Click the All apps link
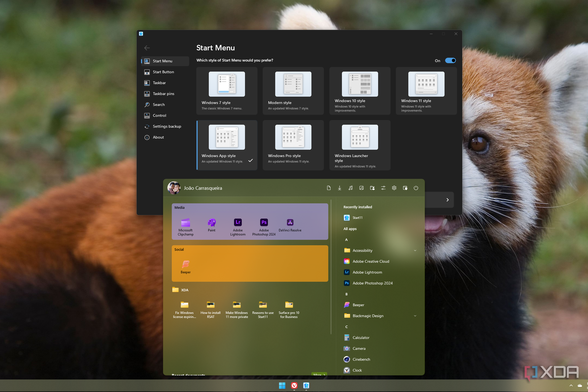 350,229
